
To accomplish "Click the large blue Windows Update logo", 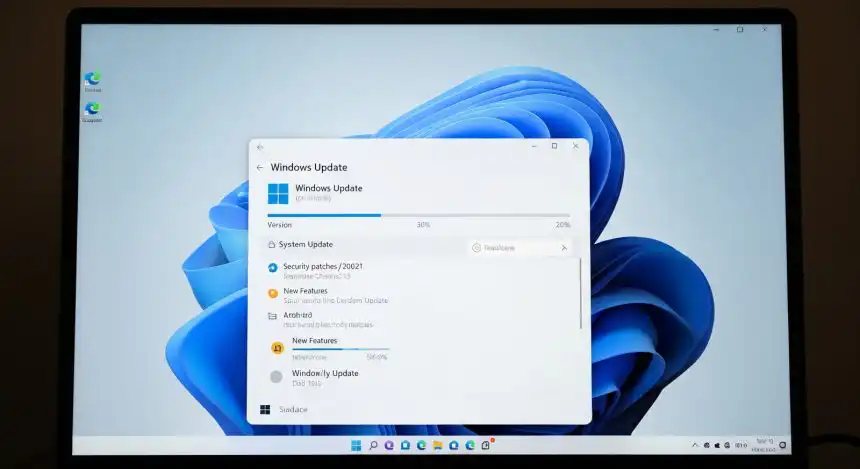I will pos(277,193).
